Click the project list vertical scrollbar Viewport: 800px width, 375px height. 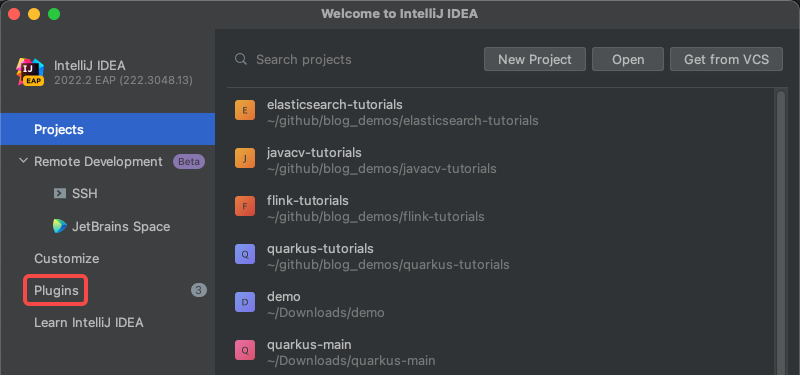781,232
